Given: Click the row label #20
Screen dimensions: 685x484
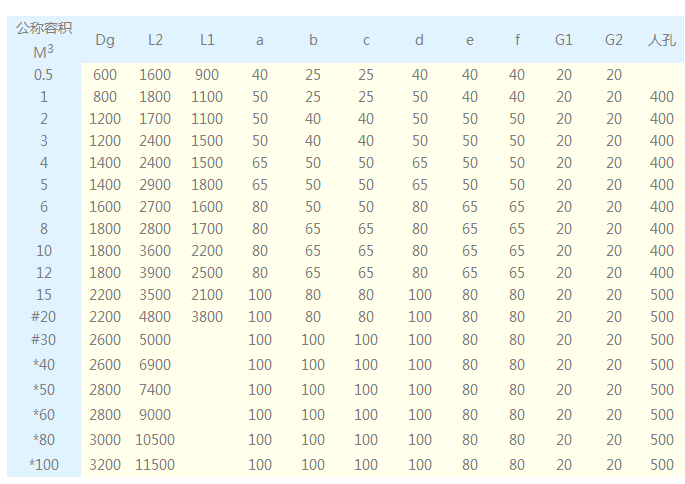Looking at the screenshot, I should coord(44,317).
